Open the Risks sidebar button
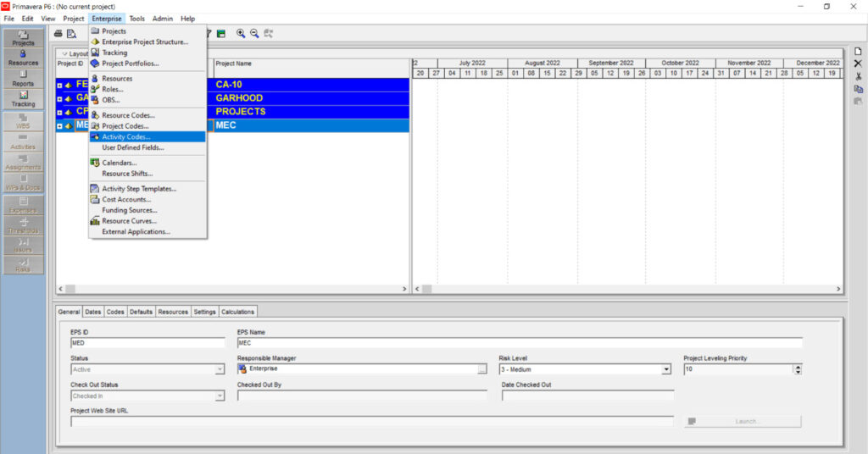Image resolution: width=868 pixels, height=454 pixels. [23, 265]
